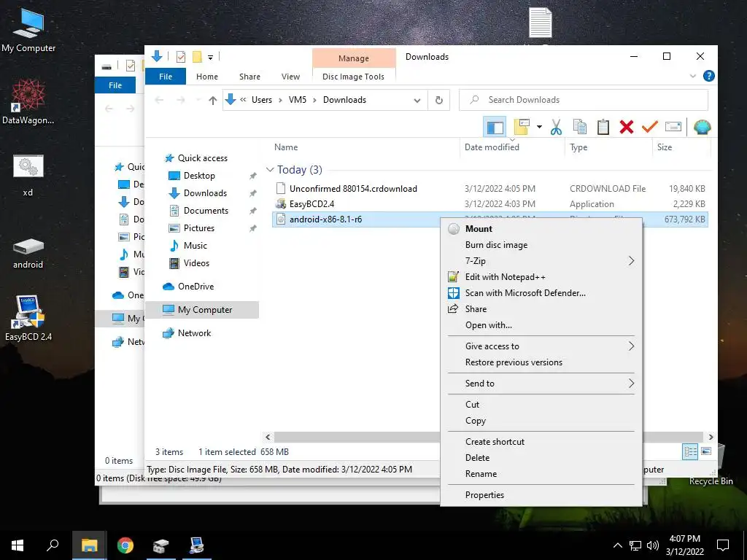
Task: Select Pictures in the navigation pane
Action: coord(198,228)
